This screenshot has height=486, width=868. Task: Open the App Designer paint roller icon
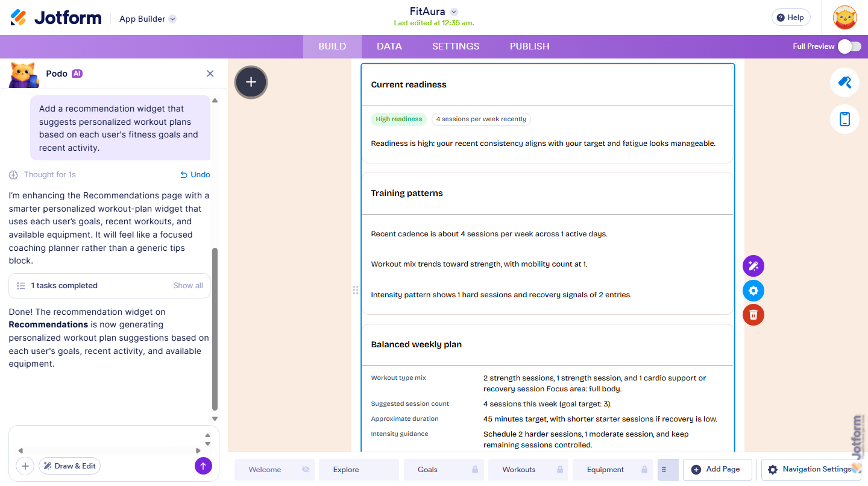pyautogui.click(x=844, y=83)
